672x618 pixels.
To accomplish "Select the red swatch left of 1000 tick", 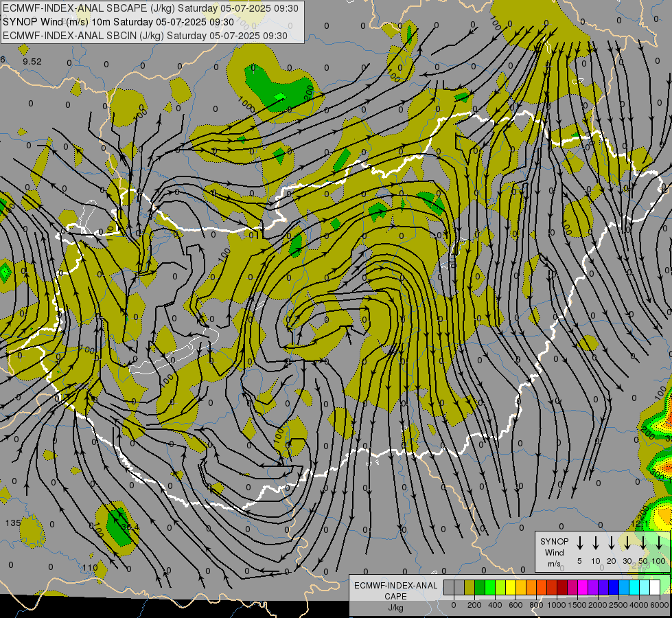I will pyautogui.click(x=553, y=588).
